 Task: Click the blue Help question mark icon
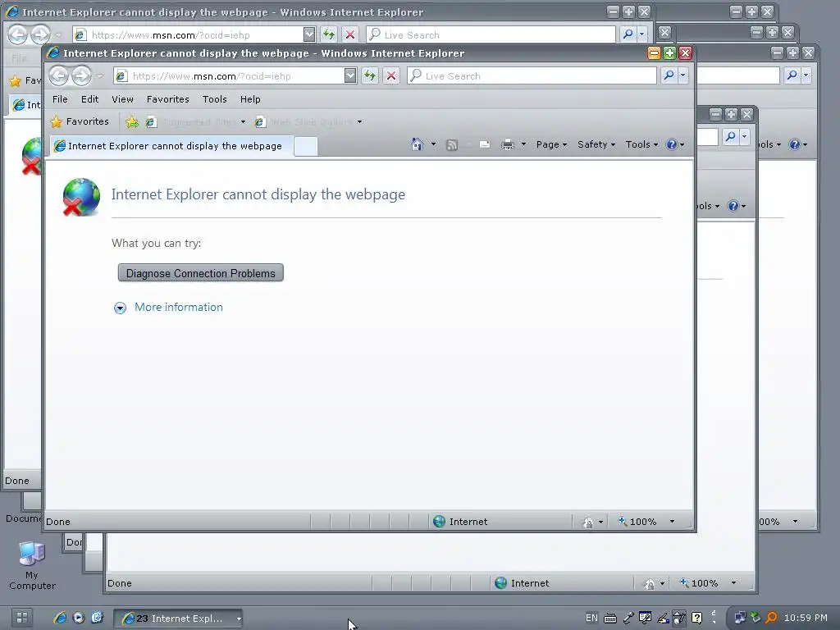click(671, 144)
